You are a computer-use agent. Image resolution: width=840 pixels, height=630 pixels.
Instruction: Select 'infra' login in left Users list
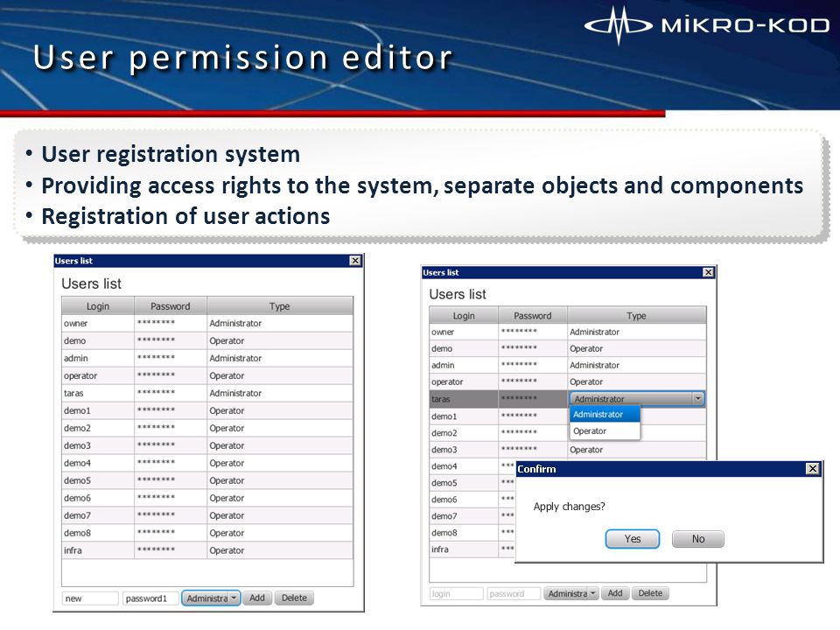pyautogui.click(x=73, y=550)
